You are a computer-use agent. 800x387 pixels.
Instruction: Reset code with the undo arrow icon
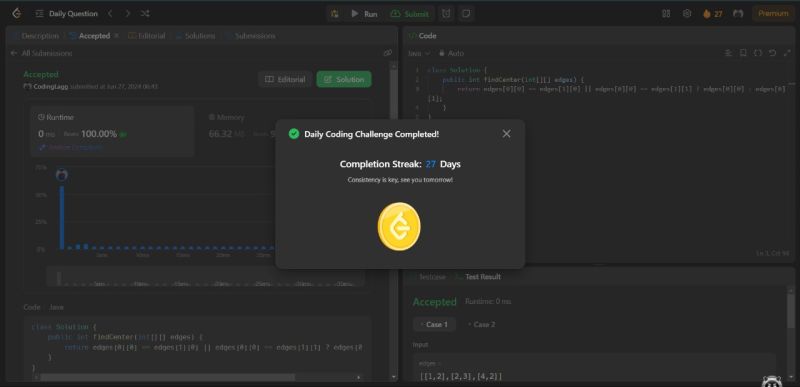[772, 53]
